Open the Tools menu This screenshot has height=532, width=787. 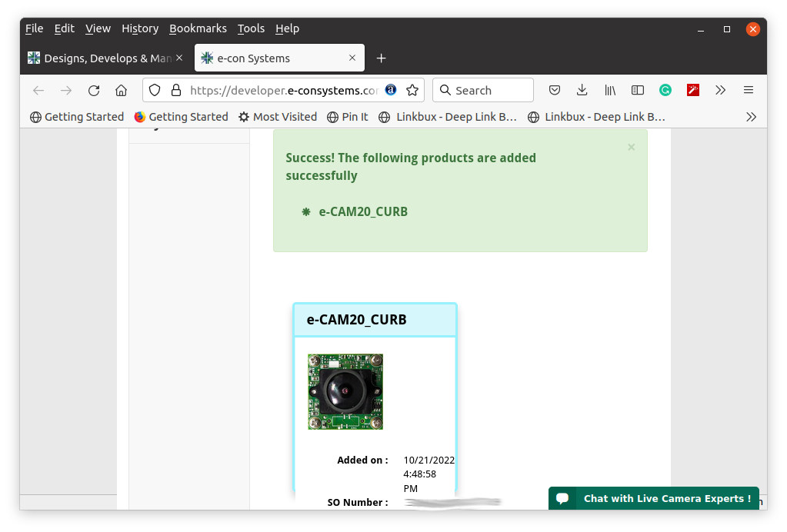pos(251,28)
